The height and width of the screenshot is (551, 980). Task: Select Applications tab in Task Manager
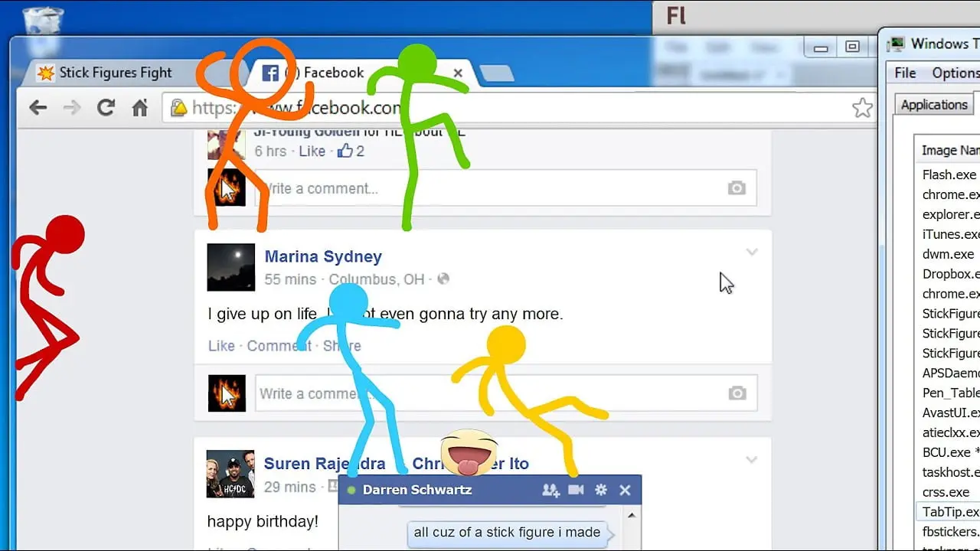933,105
